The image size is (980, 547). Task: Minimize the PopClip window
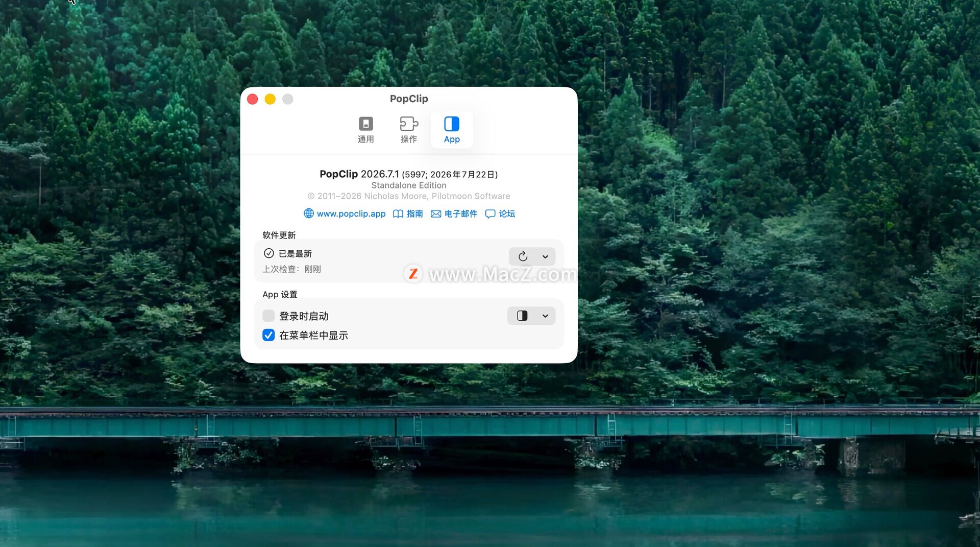[270, 99]
